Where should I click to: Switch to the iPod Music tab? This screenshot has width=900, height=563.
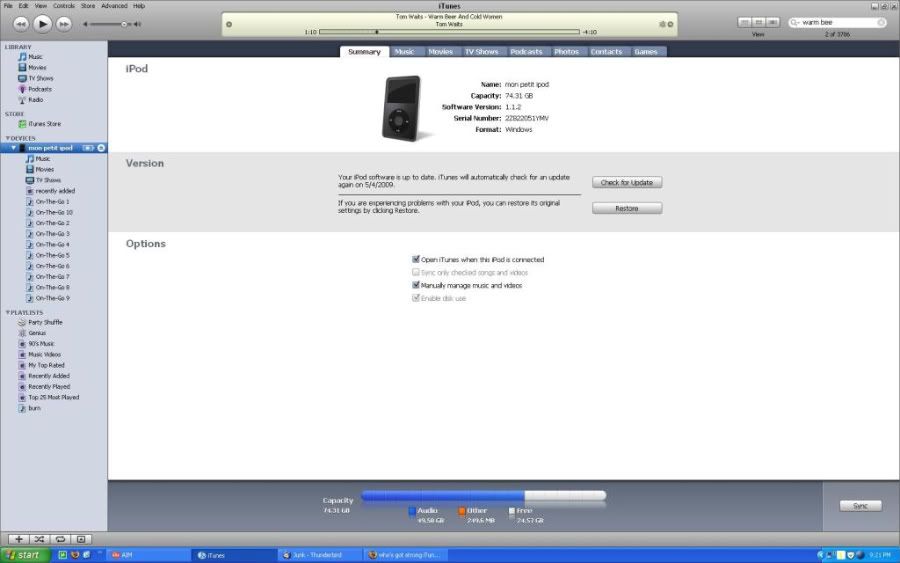click(x=405, y=52)
